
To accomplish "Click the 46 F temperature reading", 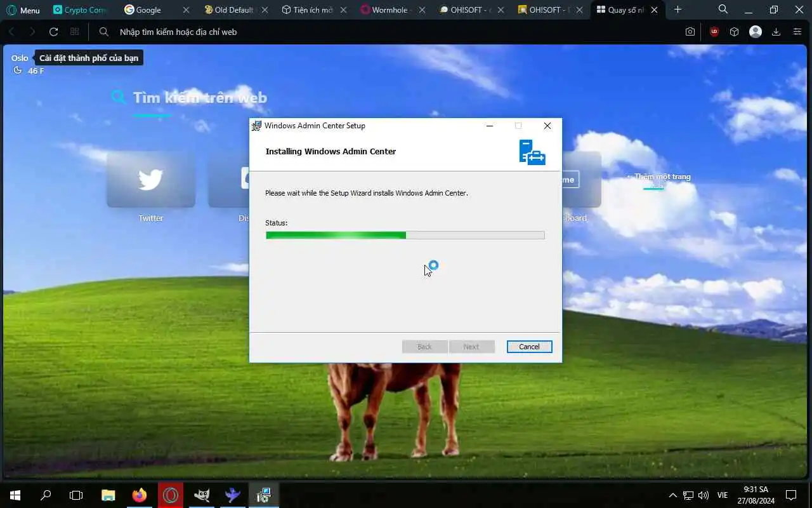I will [36, 70].
